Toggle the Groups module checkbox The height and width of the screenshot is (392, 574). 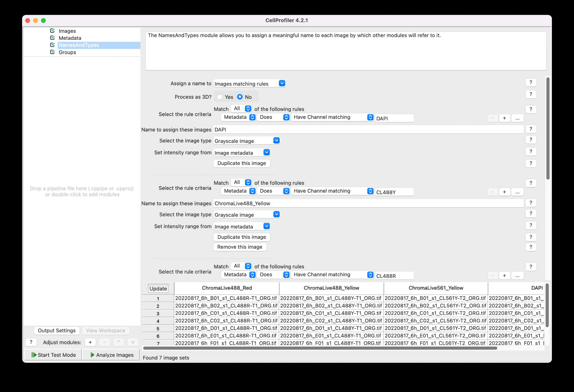coord(52,52)
